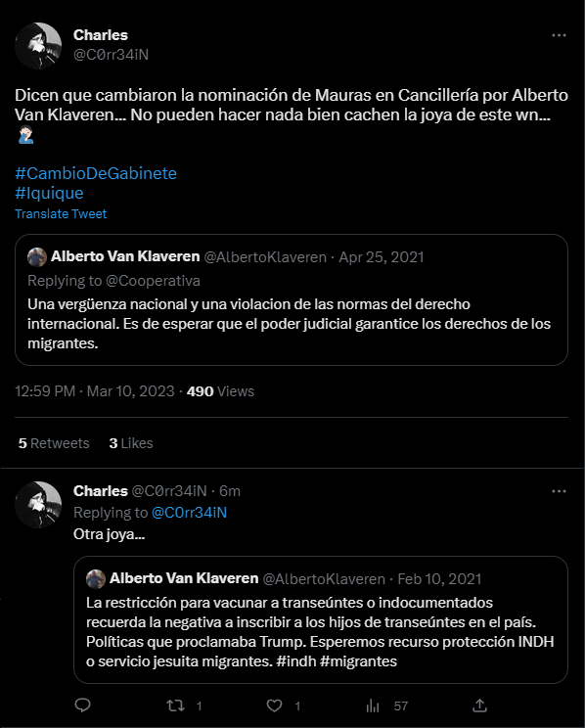Like the reply tweet with heart icon
585x728 pixels.
274,706
